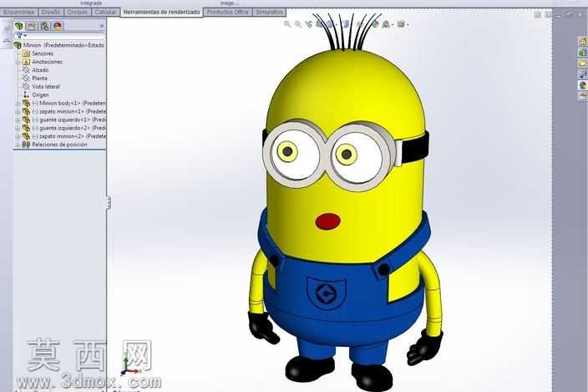Open the PropertyManager tab icon
Viewport: 588px width, 392px height.
tap(32, 26)
